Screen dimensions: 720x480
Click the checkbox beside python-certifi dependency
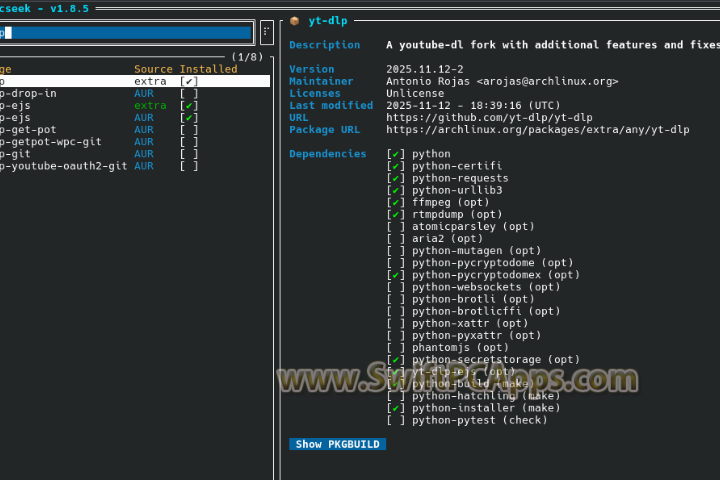pyautogui.click(x=395, y=166)
